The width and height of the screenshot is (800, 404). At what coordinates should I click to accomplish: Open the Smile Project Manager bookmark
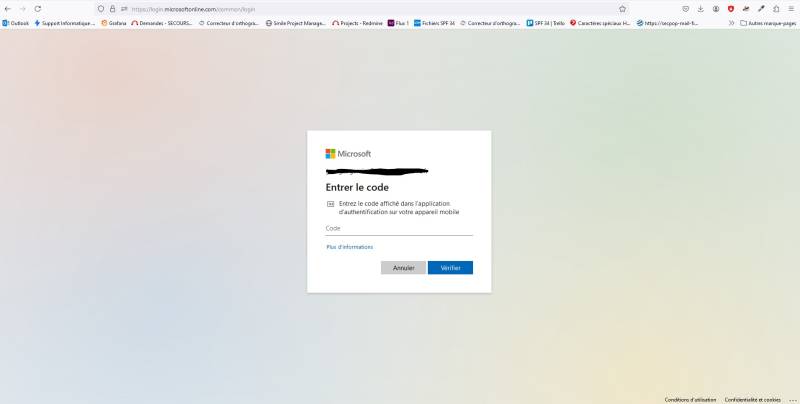(296, 23)
